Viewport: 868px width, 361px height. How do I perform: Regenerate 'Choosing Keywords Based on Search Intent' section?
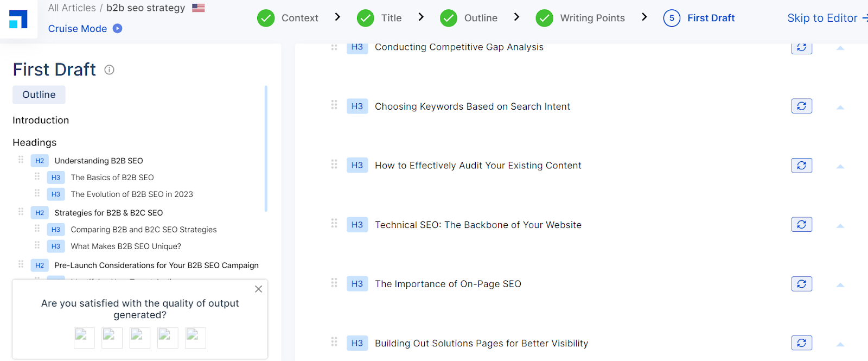pyautogui.click(x=801, y=106)
